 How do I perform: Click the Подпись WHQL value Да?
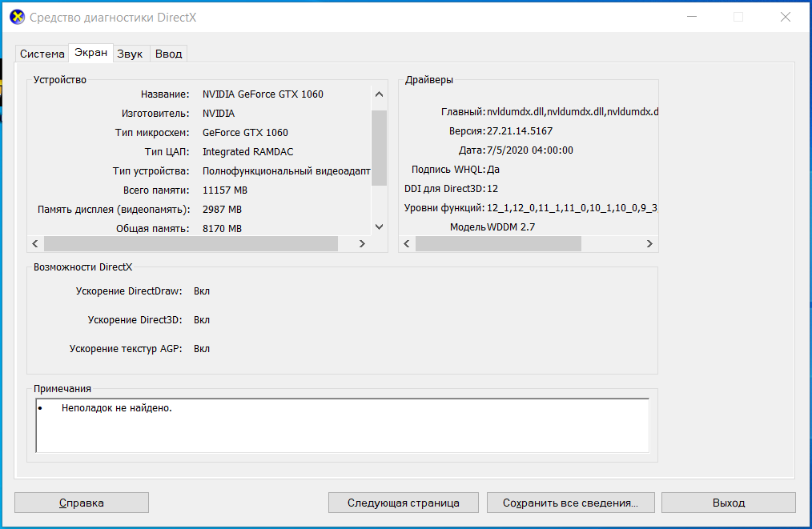pyautogui.click(x=493, y=169)
